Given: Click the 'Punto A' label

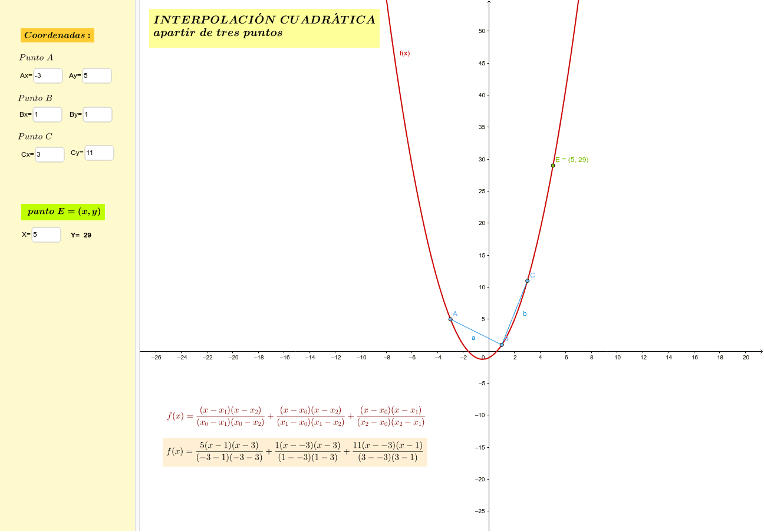Looking at the screenshot, I should click(x=36, y=57).
